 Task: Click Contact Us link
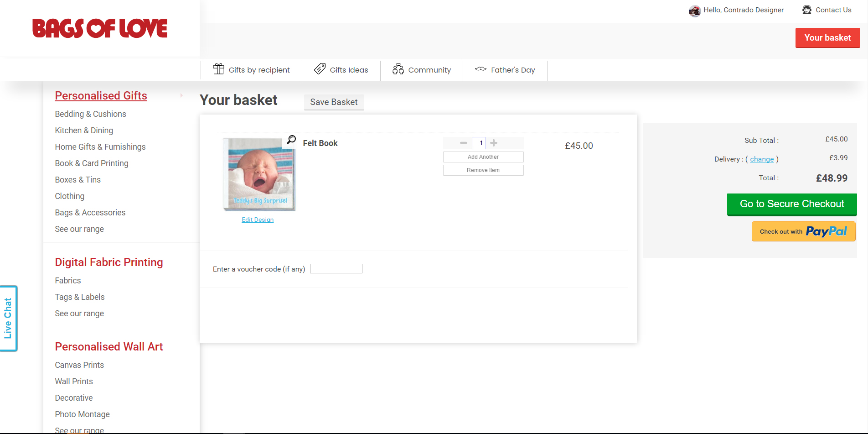[833, 10]
